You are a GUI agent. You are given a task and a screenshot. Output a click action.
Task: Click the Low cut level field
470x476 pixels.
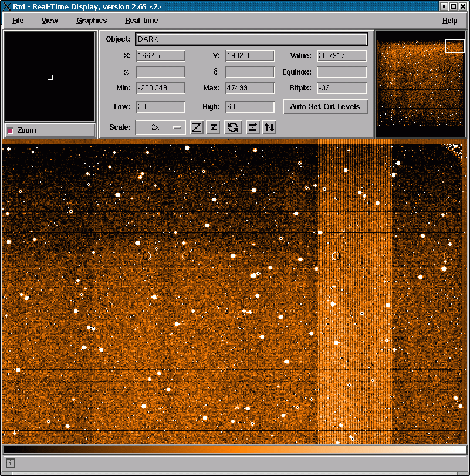pos(160,107)
